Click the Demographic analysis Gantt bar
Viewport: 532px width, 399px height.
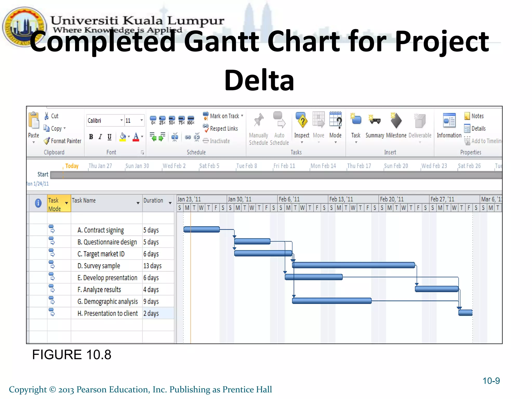[332, 301]
